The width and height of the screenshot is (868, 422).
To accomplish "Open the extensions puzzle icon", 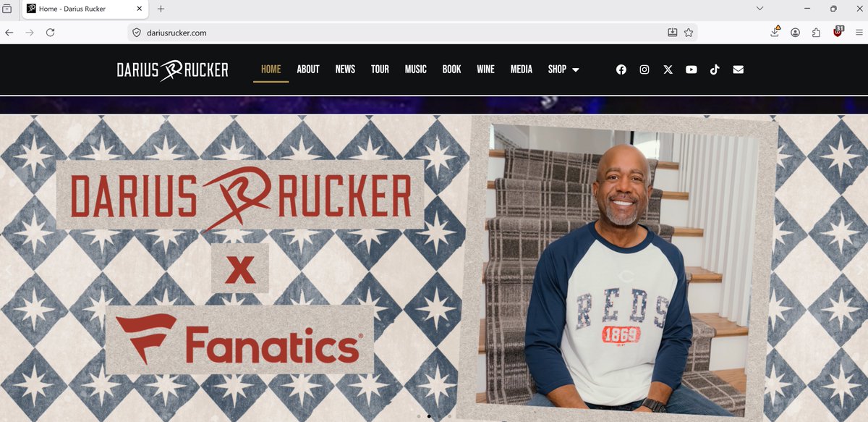I will pyautogui.click(x=816, y=33).
